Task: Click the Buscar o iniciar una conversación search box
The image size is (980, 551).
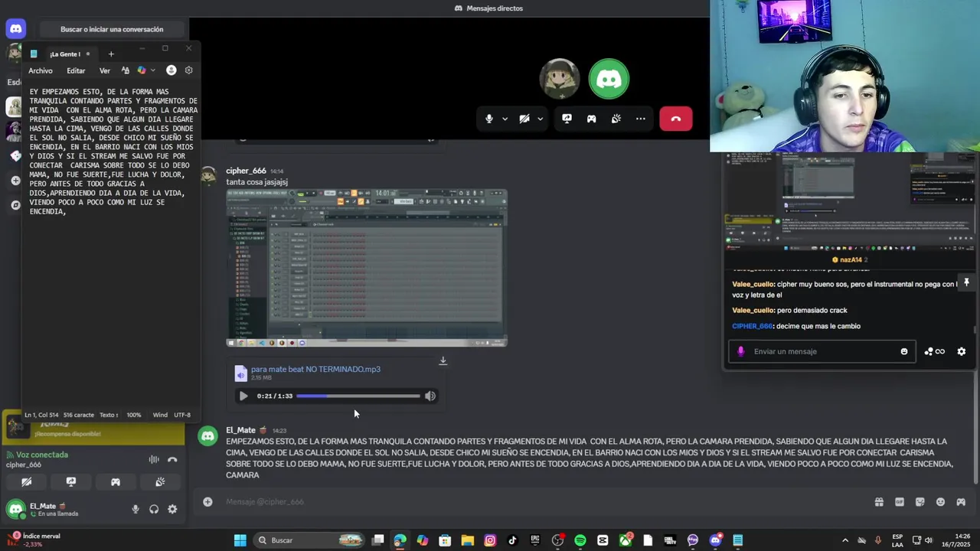Action: 112,29
